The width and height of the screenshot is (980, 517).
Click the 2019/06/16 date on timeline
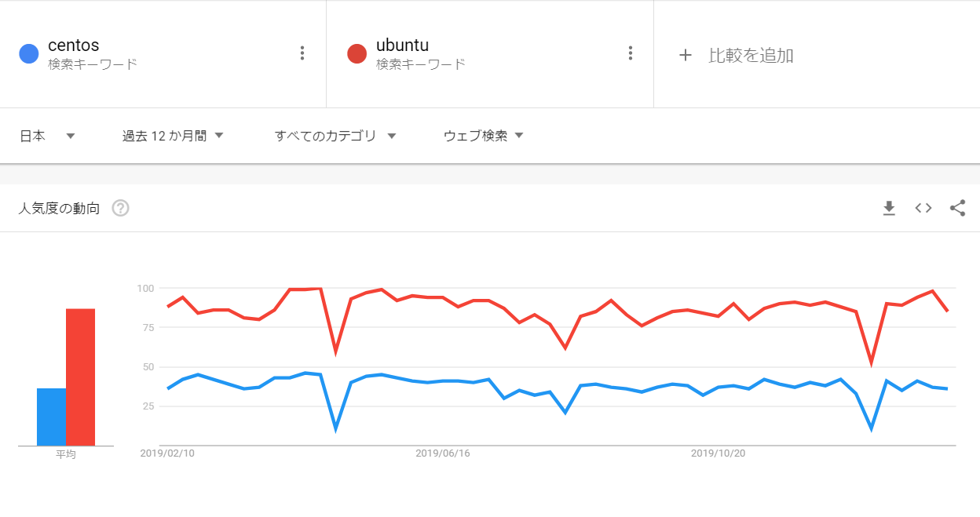442,453
